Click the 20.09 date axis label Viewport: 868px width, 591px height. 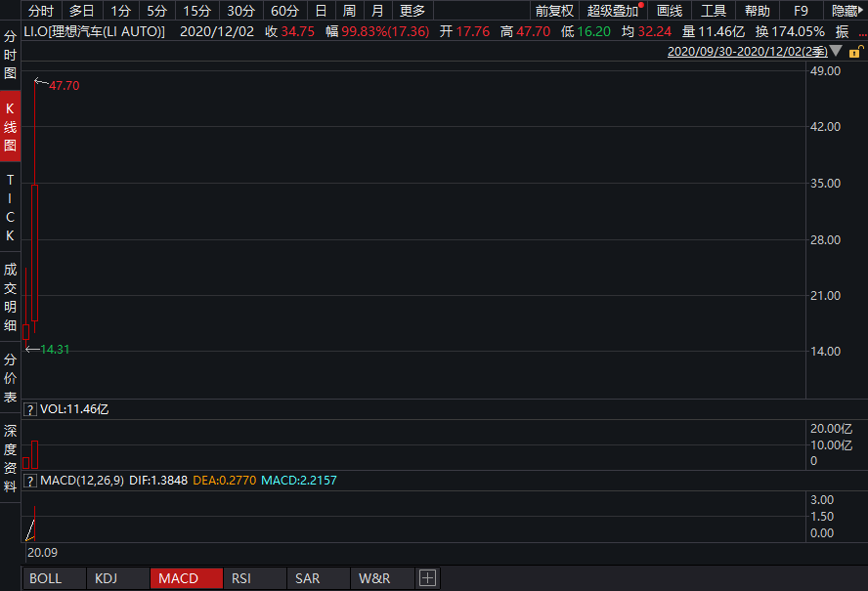tap(43, 552)
